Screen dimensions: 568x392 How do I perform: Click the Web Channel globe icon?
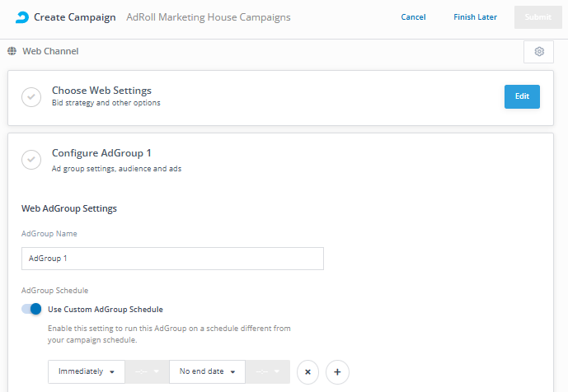pos(12,51)
